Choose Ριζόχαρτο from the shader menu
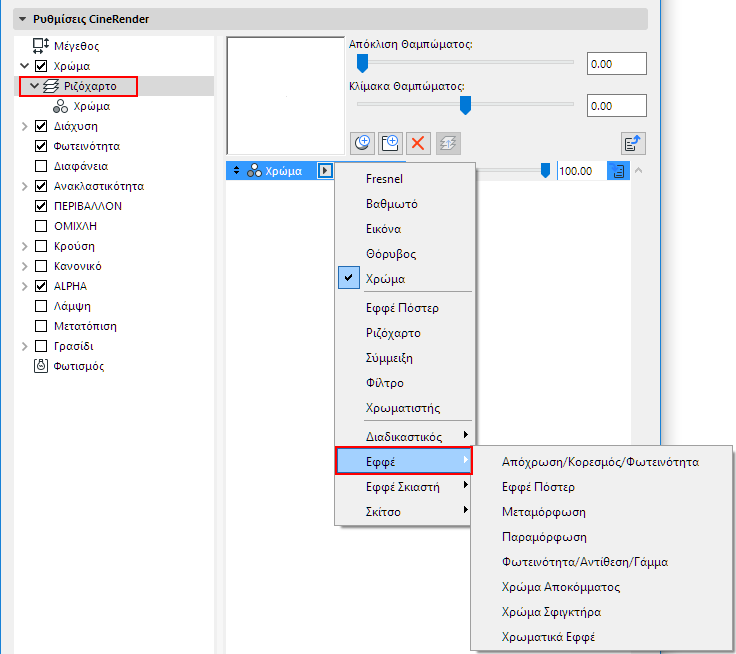Image resolution: width=736 pixels, height=654 pixels. coord(405,333)
